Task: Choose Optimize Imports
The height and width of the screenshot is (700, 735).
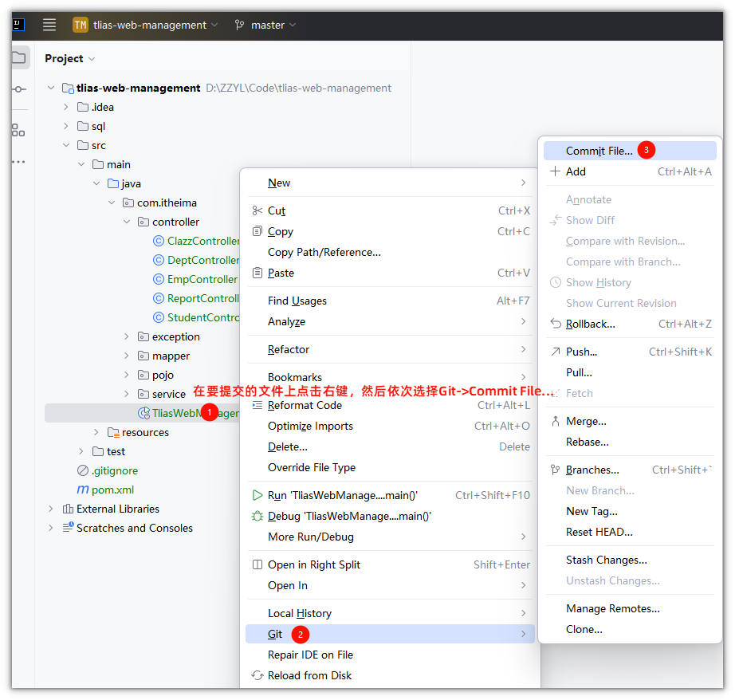Action: [x=390, y=426]
